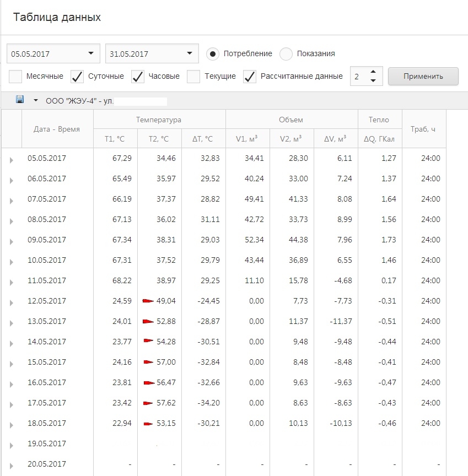
Task: Click the ООО "ЖЭУ-4" object title
Action: [79, 101]
